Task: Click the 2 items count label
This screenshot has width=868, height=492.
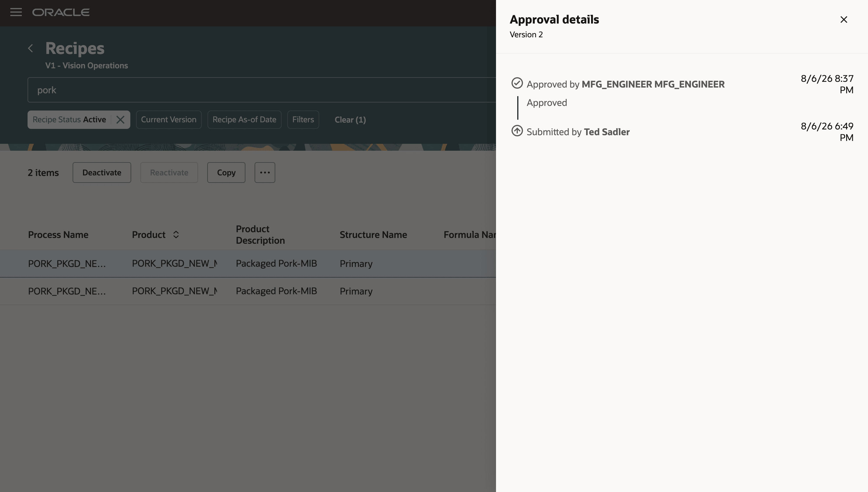Action: click(x=43, y=173)
